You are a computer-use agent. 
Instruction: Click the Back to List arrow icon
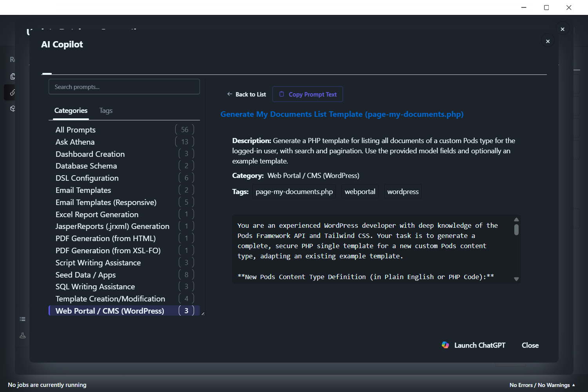(x=230, y=94)
